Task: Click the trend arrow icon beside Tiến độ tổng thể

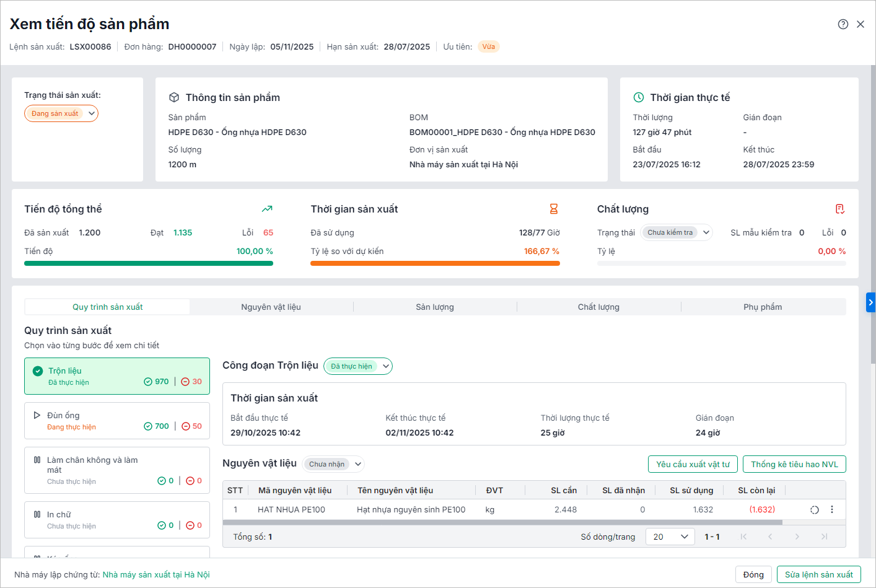Action: [267, 209]
